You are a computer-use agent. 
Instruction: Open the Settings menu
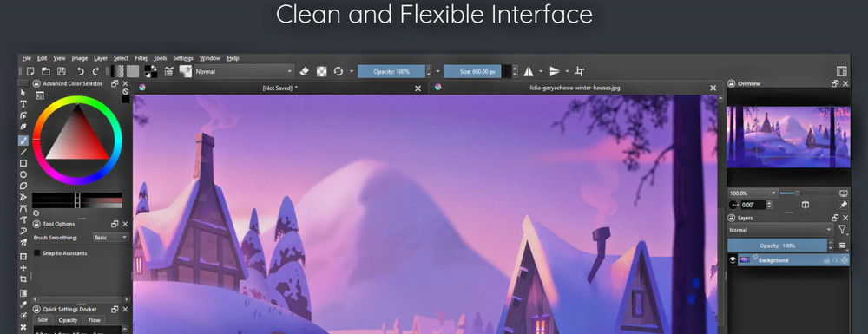coord(183,58)
